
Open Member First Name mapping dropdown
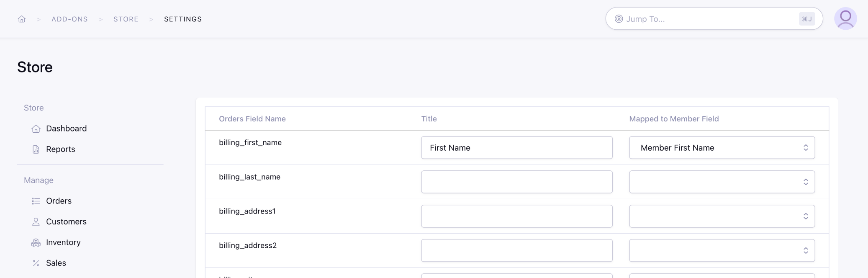722,148
